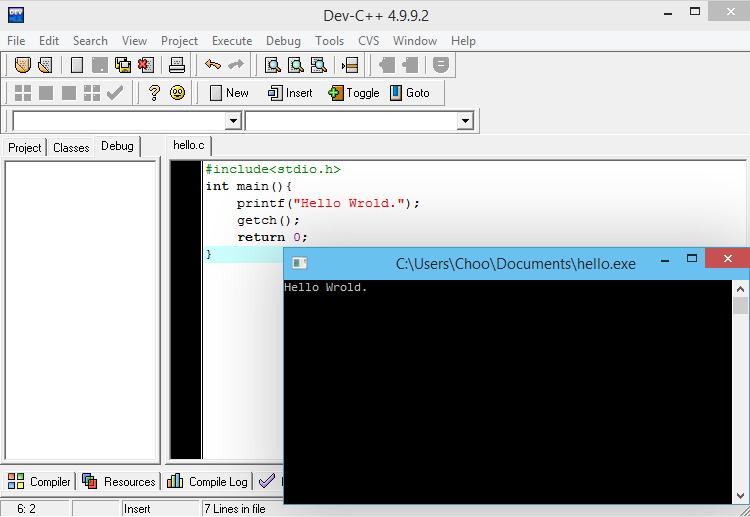The image size is (750, 517).
Task: Click the Print icon
Action: click(177, 65)
